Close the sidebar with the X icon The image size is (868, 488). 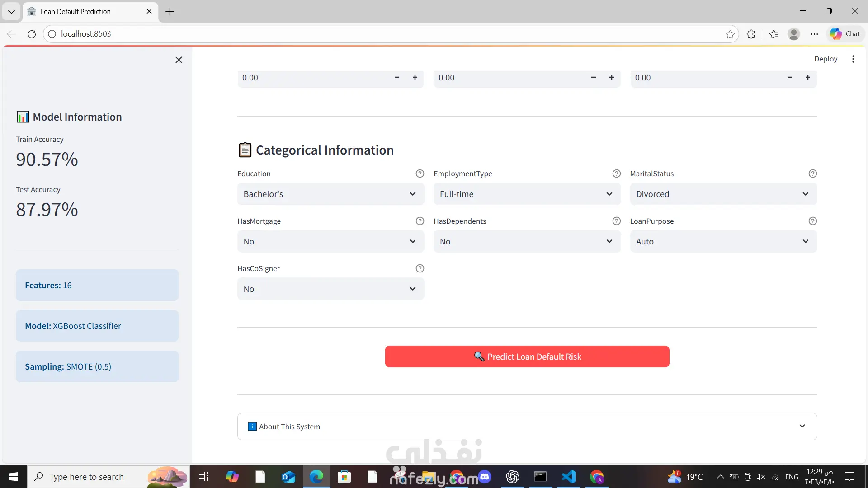click(179, 60)
